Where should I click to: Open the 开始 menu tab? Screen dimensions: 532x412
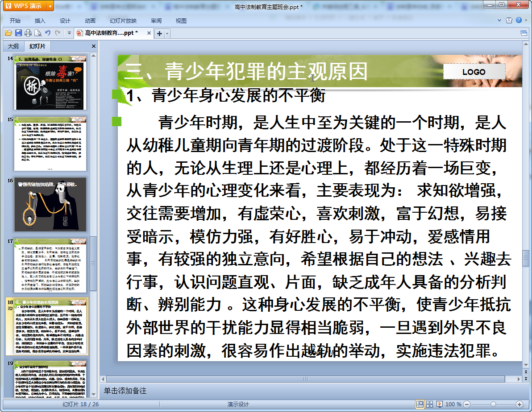click(x=15, y=21)
